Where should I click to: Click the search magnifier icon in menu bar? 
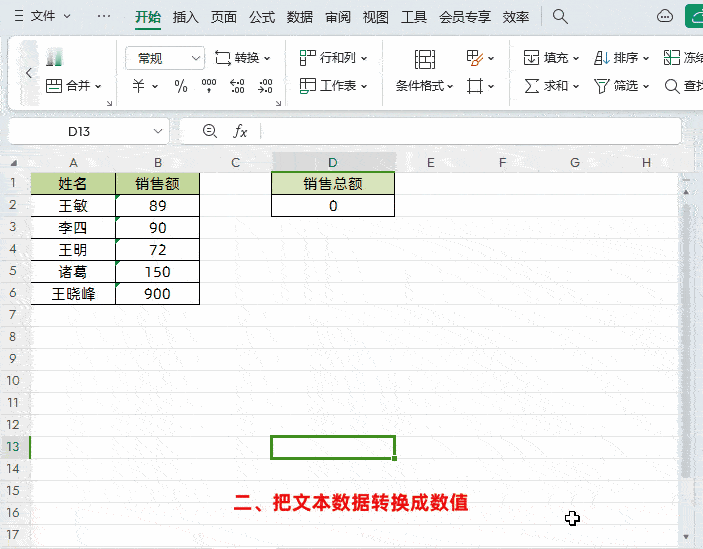tap(560, 17)
